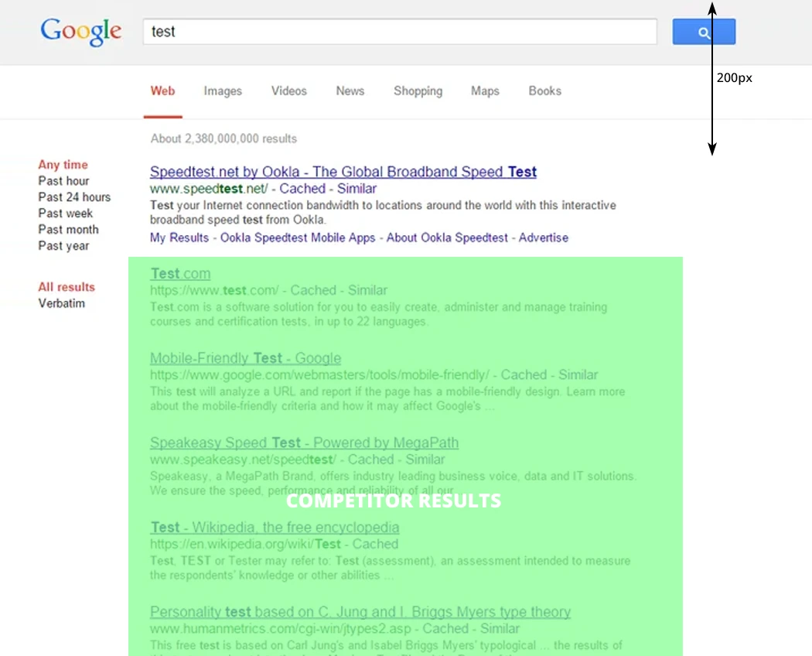
Task: Go to the Maps tab
Action: tap(485, 91)
